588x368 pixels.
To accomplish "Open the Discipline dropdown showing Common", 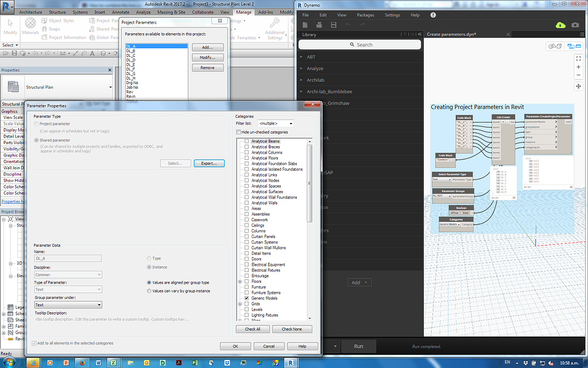I will pos(99,274).
